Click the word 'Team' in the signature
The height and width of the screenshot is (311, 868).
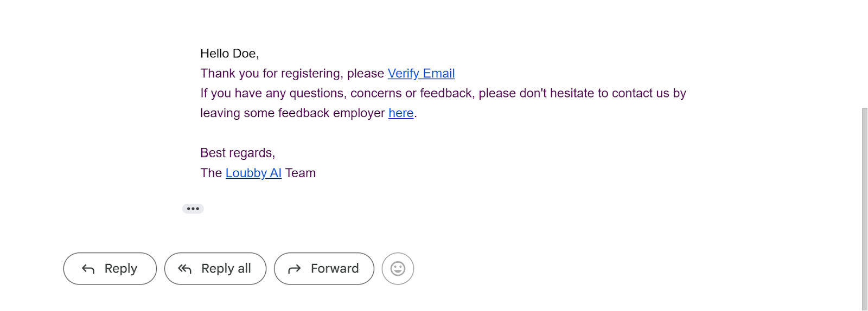coord(301,173)
